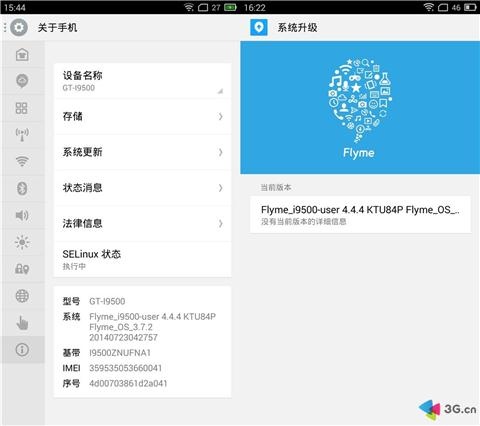Tap the Flyme balloon logo banner
The image size is (480, 426).
360,107
